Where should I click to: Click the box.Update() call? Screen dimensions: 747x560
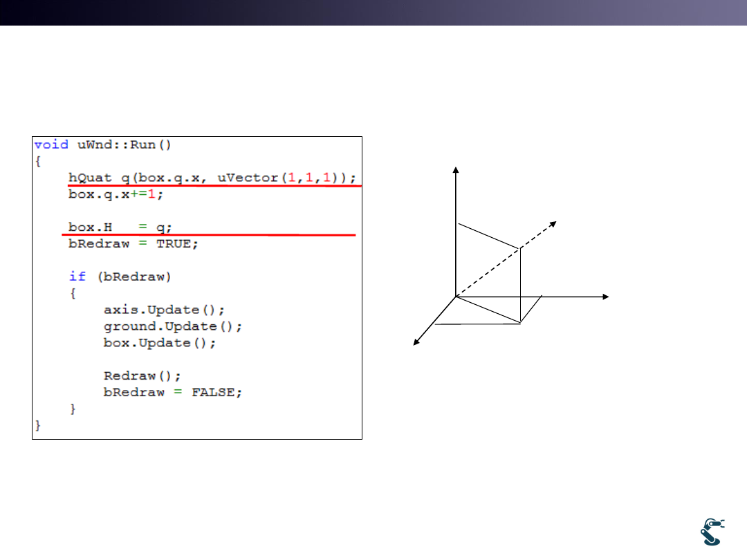point(160,343)
